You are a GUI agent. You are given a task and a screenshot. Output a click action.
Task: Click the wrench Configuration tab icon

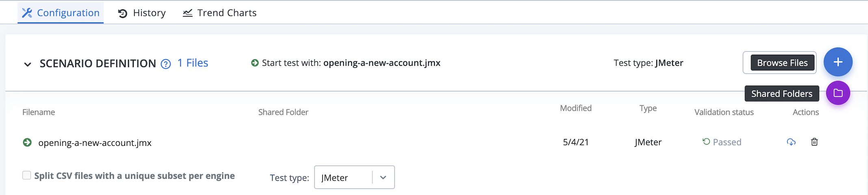27,13
